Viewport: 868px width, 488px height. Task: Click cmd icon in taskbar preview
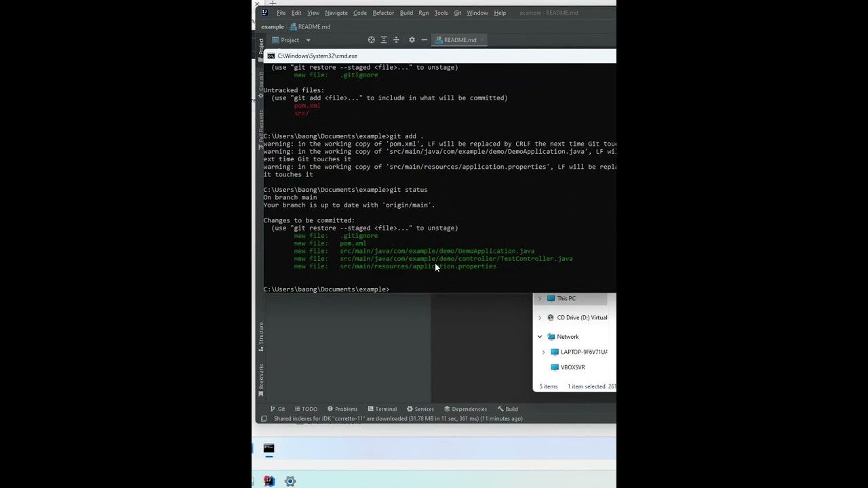pyautogui.click(x=269, y=448)
